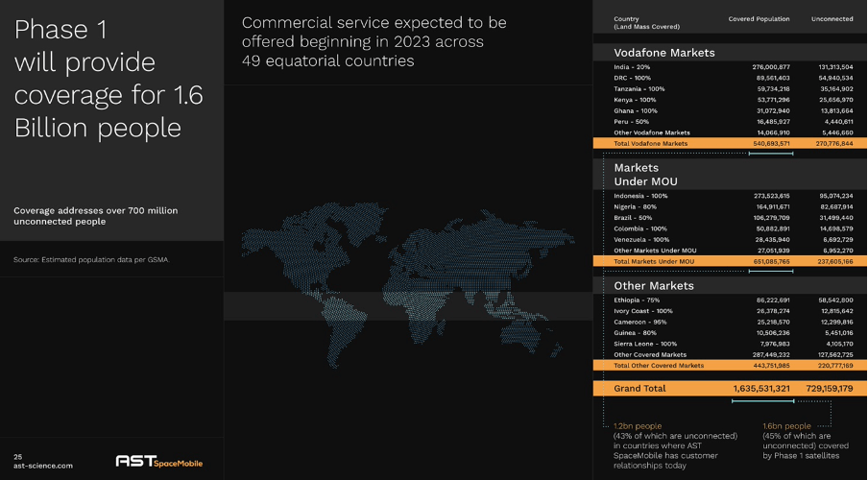The image size is (868, 480).
Task: Click the 'Unconnected' column header
Action: click(x=832, y=19)
